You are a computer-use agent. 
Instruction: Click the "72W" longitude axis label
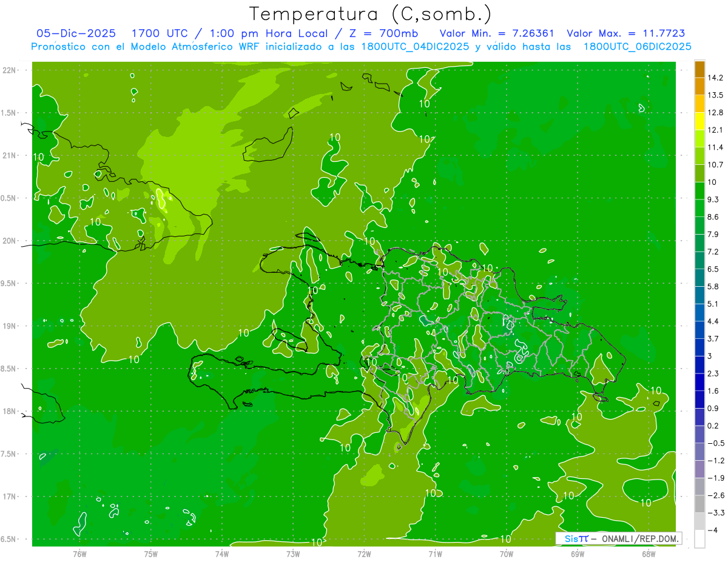point(364,554)
